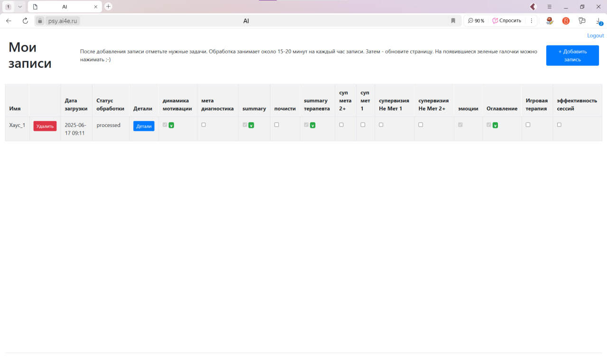Viewport: 607px width, 364px height.
Task: Click the Добавить запись button
Action: click(x=572, y=55)
